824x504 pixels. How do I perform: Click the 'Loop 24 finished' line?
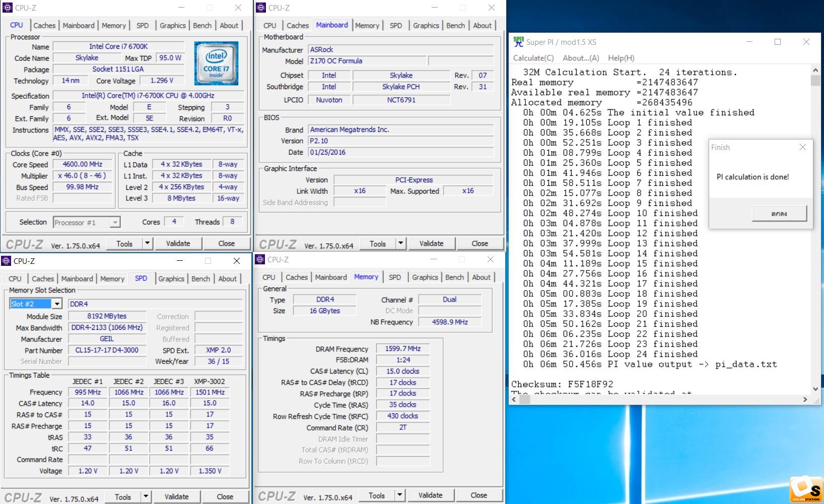(x=610, y=354)
